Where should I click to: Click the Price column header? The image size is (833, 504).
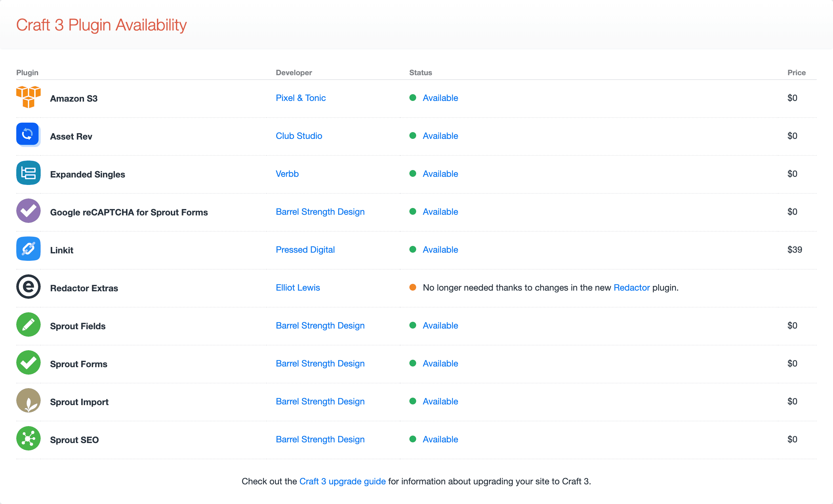[796, 72]
